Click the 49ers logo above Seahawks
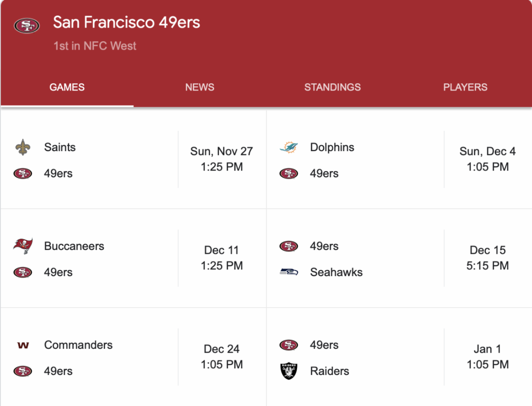This screenshot has height=406, width=532. 289,246
